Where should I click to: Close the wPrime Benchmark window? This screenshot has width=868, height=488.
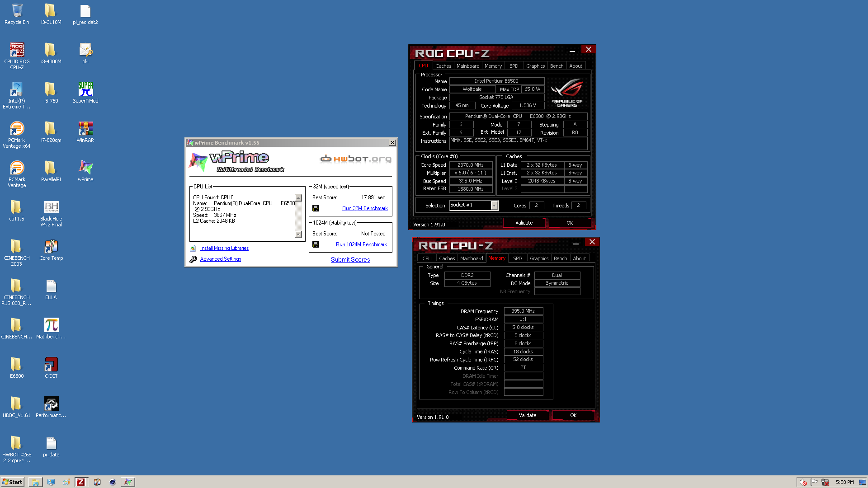(x=392, y=143)
